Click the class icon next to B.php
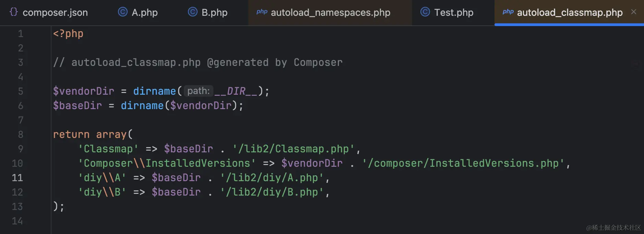The width and height of the screenshot is (644, 234). click(x=192, y=12)
